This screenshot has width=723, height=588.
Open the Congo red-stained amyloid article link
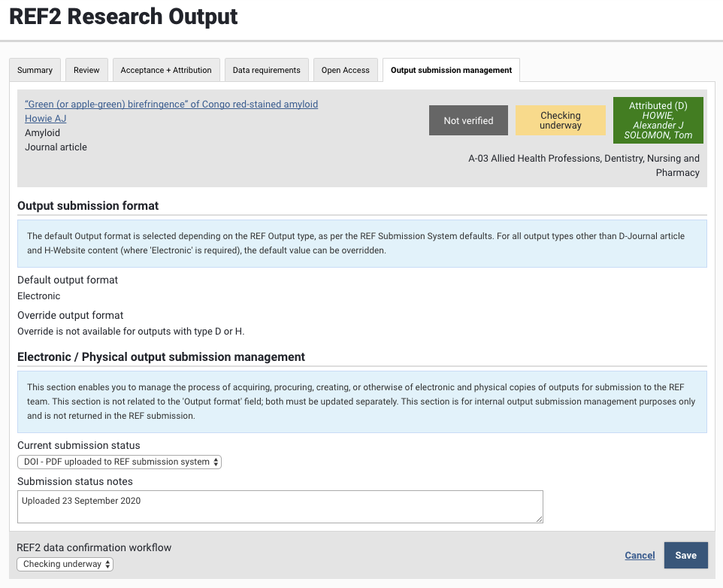171,104
